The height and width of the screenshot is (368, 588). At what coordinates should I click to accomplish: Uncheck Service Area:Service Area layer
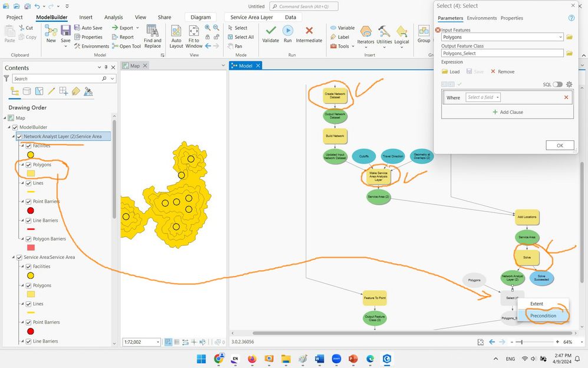[x=19, y=257]
